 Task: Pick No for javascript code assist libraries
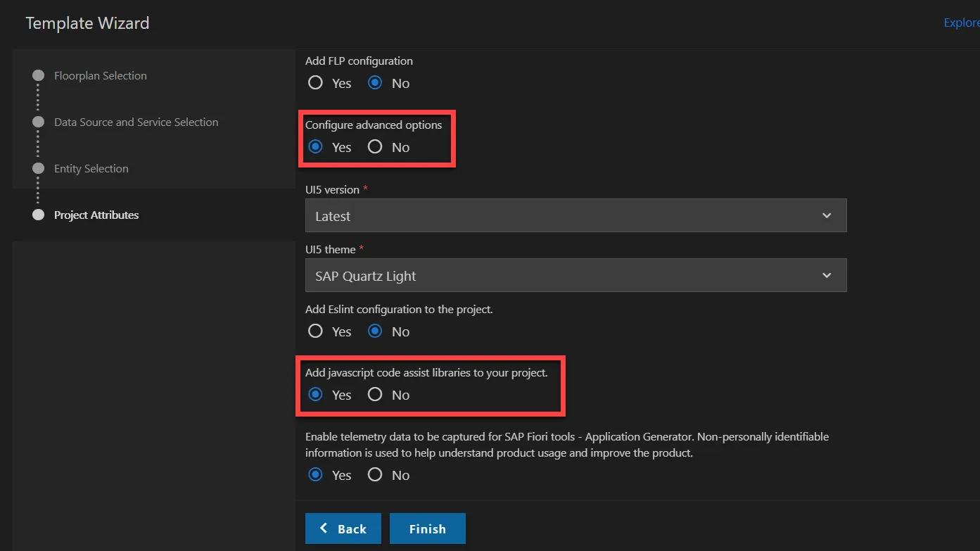point(375,395)
